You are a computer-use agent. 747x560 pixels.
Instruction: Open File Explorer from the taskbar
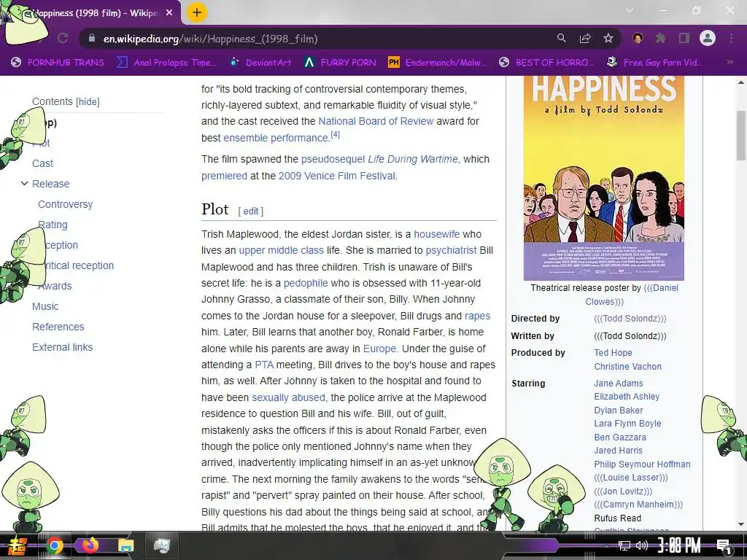[x=125, y=545]
